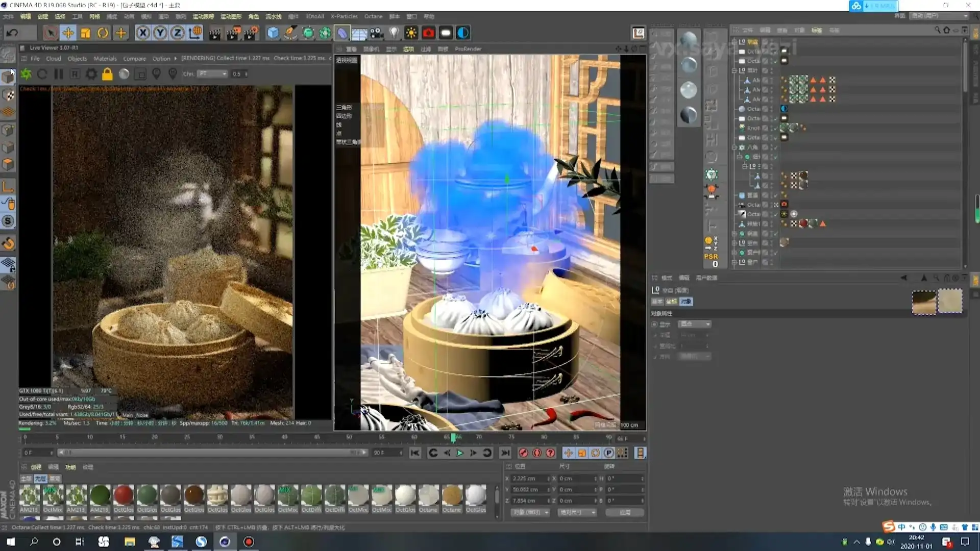Click the record active objects keyframe button

(x=523, y=453)
